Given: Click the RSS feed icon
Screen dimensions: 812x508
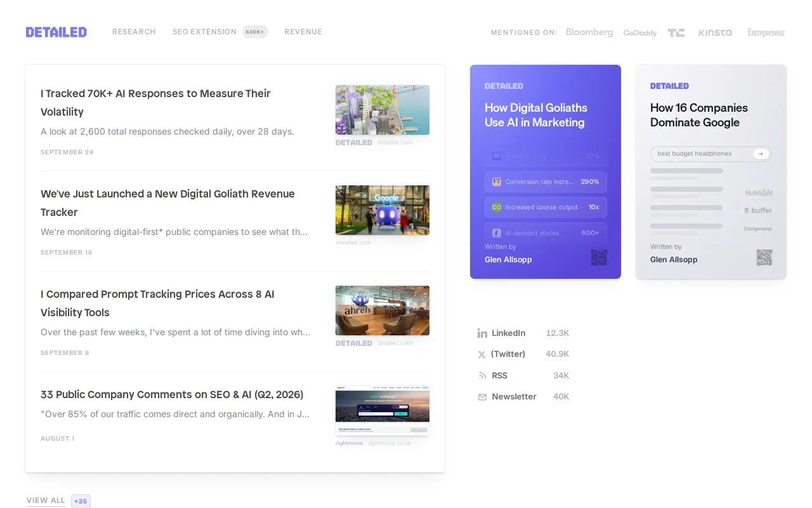Looking at the screenshot, I should pyautogui.click(x=482, y=376).
